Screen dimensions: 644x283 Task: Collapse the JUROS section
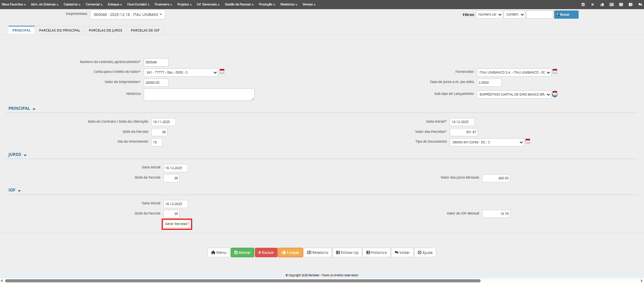(x=18, y=155)
